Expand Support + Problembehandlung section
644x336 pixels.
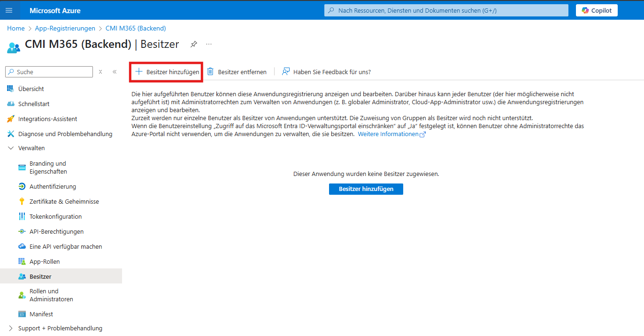pos(11,328)
